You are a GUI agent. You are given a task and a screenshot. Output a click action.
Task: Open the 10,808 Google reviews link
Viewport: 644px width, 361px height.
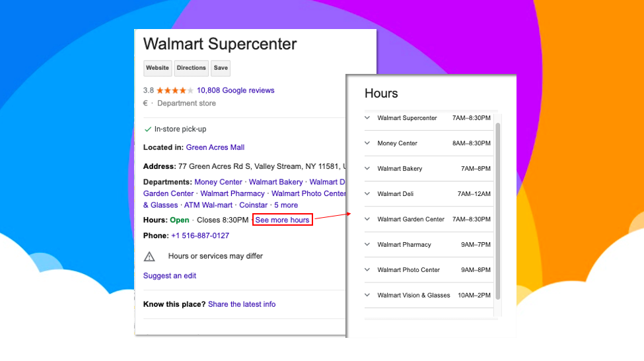click(235, 90)
